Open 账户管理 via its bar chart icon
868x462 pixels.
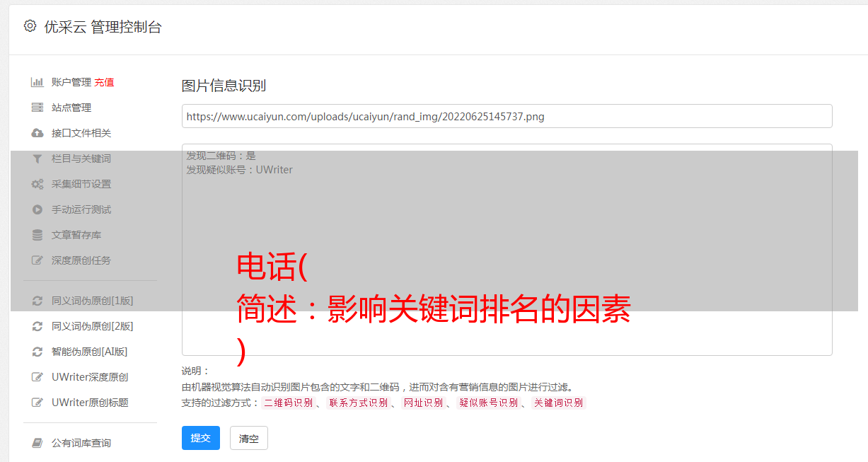37,82
